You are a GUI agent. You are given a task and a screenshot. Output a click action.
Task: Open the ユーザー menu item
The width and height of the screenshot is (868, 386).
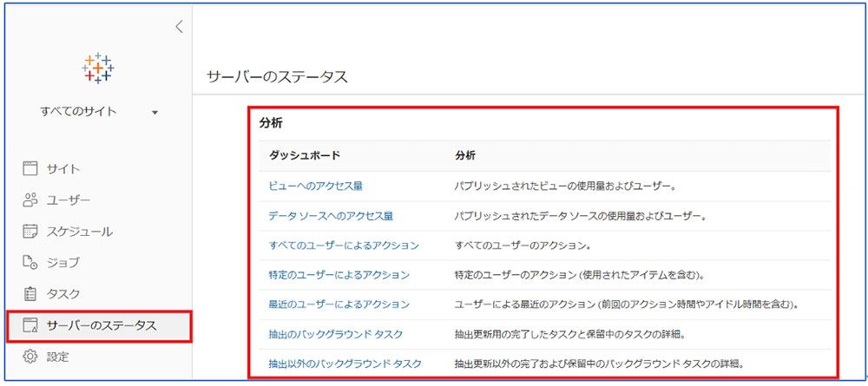click(68, 200)
